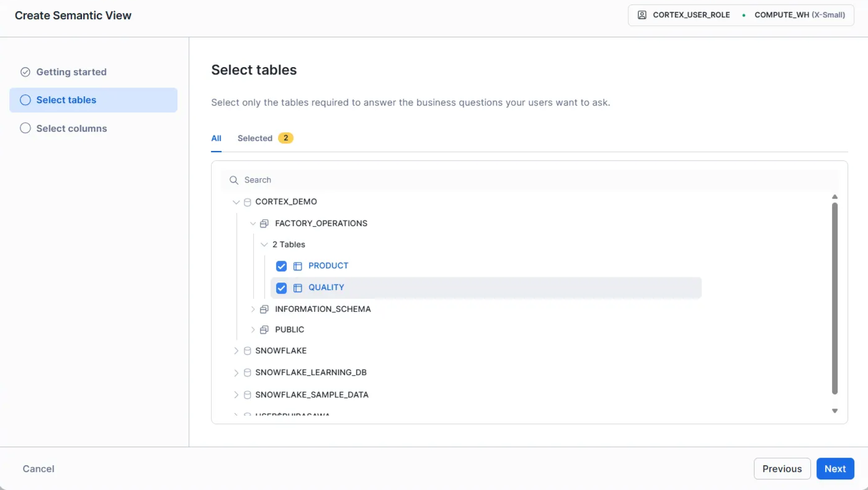Image resolution: width=868 pixels, height=490 pixels.
Task: Click the CORTEX_DEMO database icon
Action: (248, 202)
